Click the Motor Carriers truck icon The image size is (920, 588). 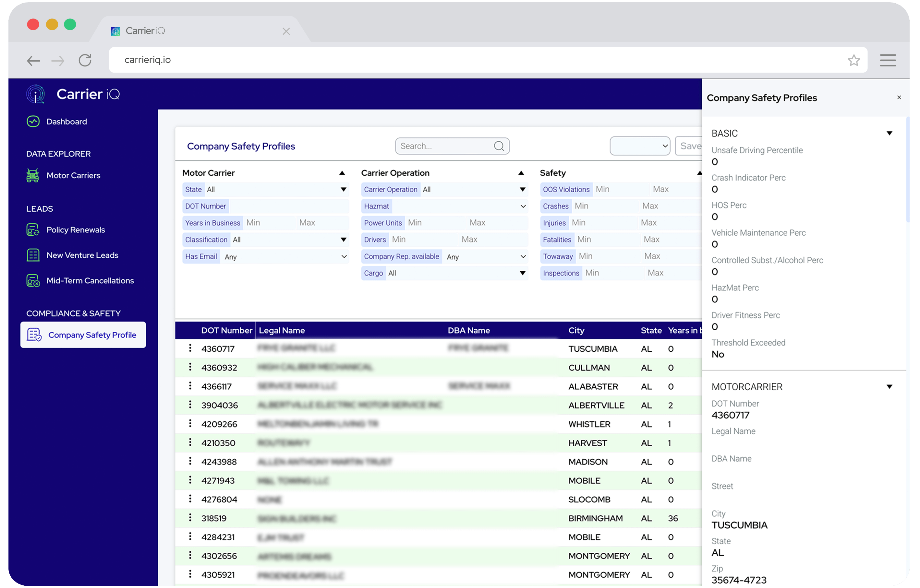pyautogui.click(x=33, y=175)
